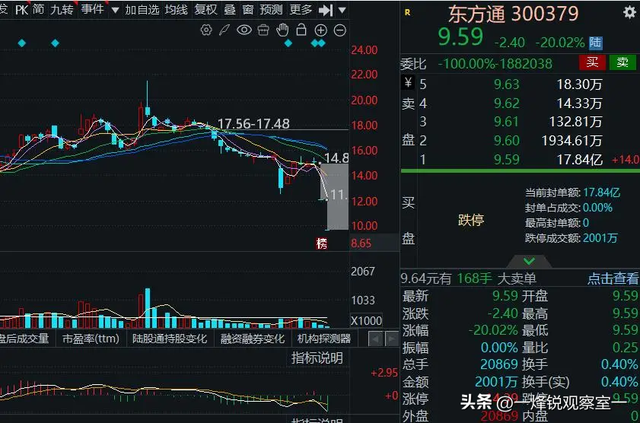Open the 预测 forecast item

tap(271, 9)
